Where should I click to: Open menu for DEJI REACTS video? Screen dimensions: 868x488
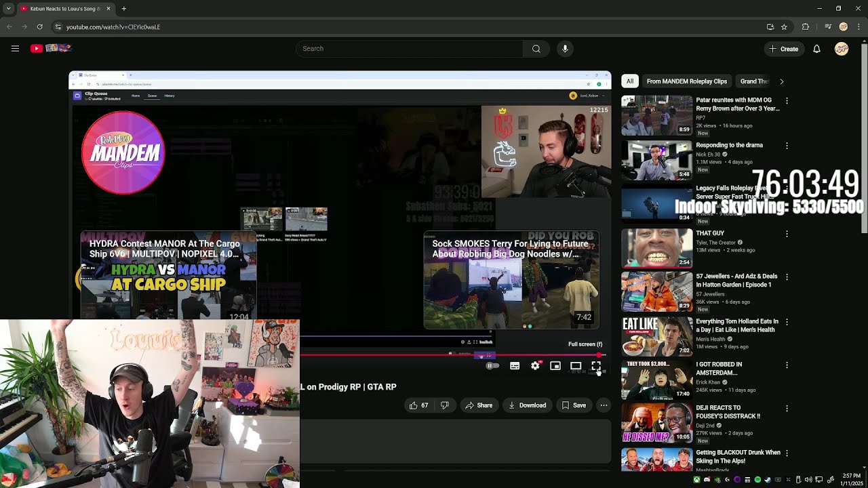[787, 409]
